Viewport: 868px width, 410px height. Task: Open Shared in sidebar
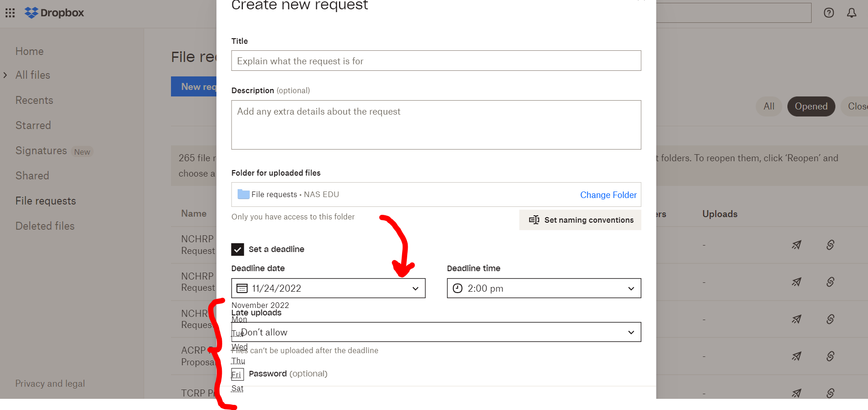pos(32,176)
